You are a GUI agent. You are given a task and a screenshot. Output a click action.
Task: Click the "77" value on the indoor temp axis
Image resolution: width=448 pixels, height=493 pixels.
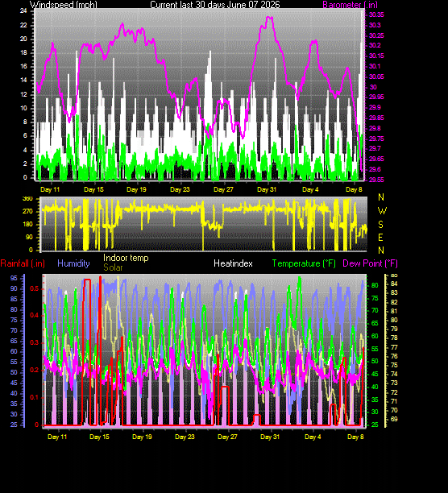394,347
